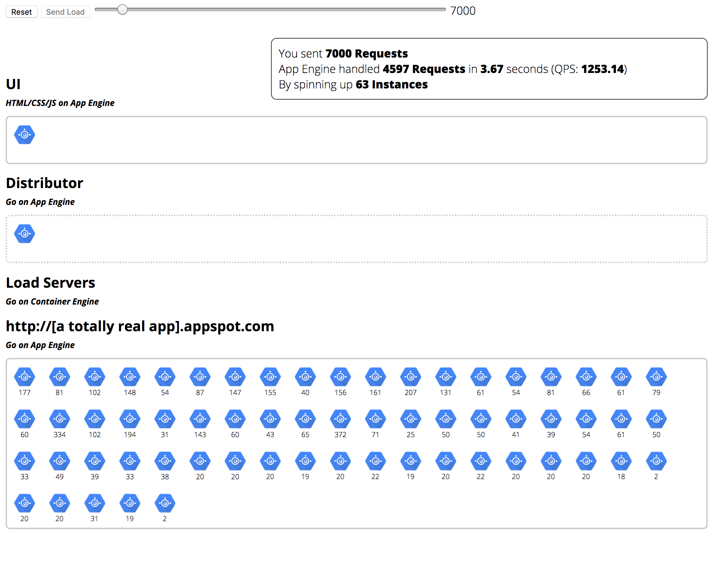
Task: Click the instance icon labeled 334
Action: tap(60, 419)
